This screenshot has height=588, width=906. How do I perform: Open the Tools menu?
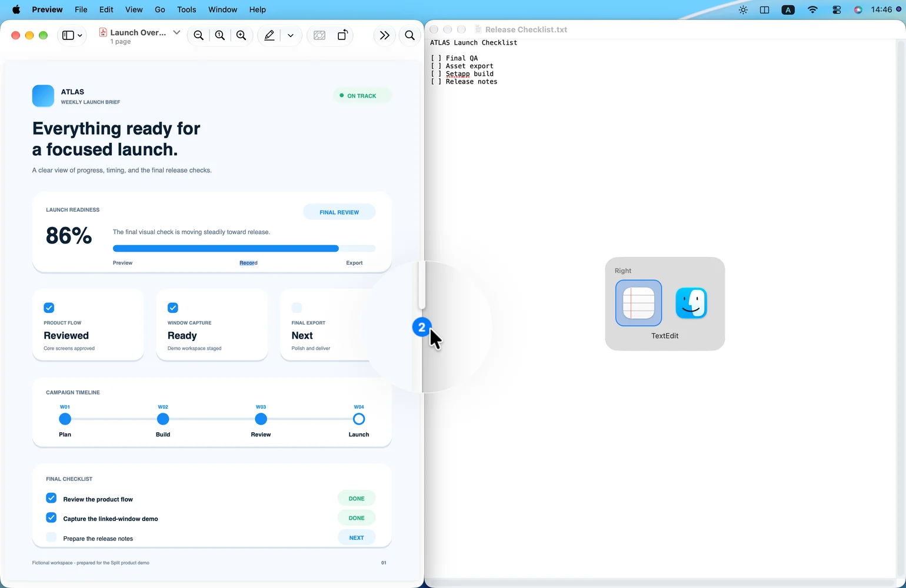point(186,9)
